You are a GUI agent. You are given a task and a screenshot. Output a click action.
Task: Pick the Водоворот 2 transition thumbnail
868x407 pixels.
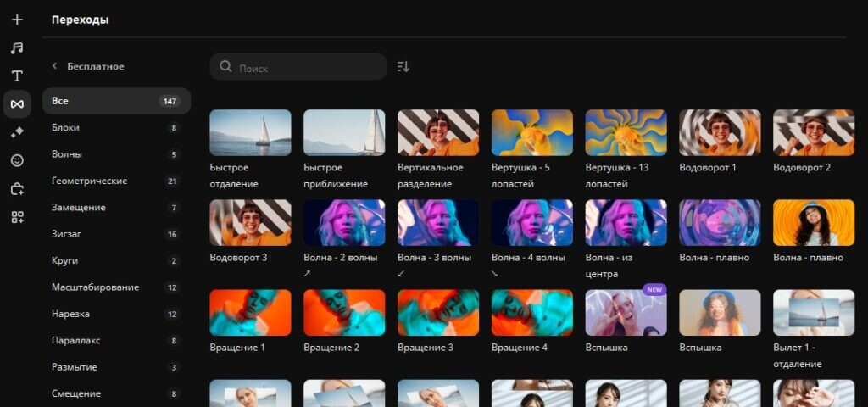click(x=814, y=132)
